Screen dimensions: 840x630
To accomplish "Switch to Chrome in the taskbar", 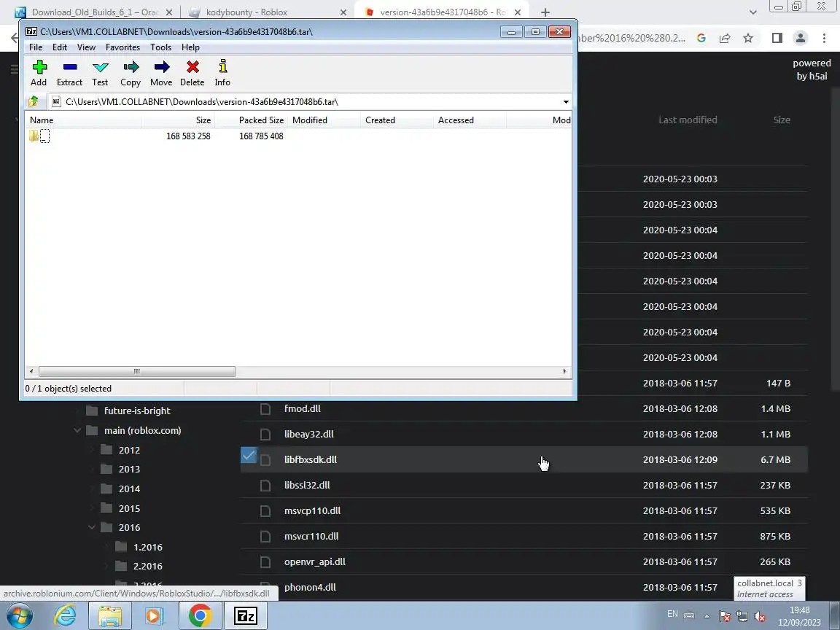I will coord(200,615).
